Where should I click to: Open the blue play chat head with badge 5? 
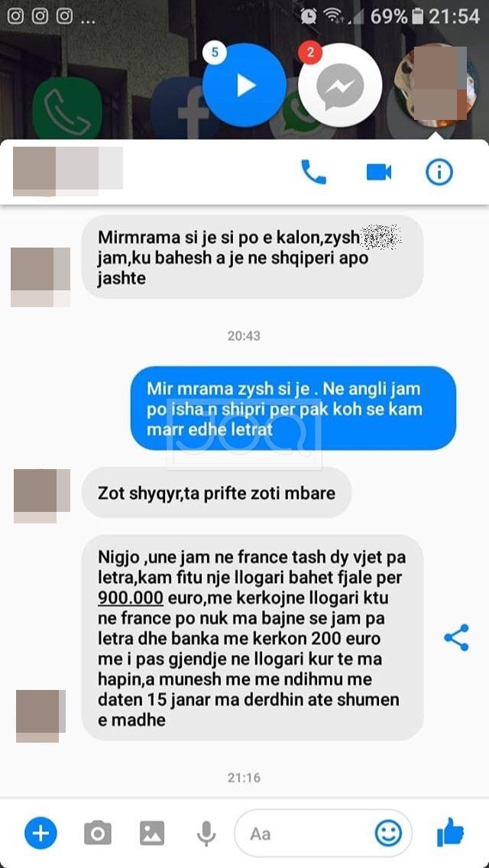(x=244, y=86)
